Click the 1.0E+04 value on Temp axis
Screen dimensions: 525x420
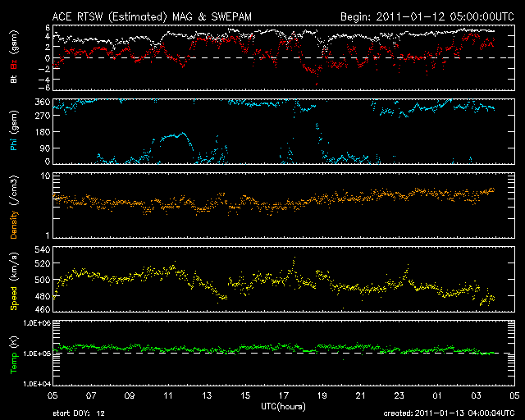(37, 384)
